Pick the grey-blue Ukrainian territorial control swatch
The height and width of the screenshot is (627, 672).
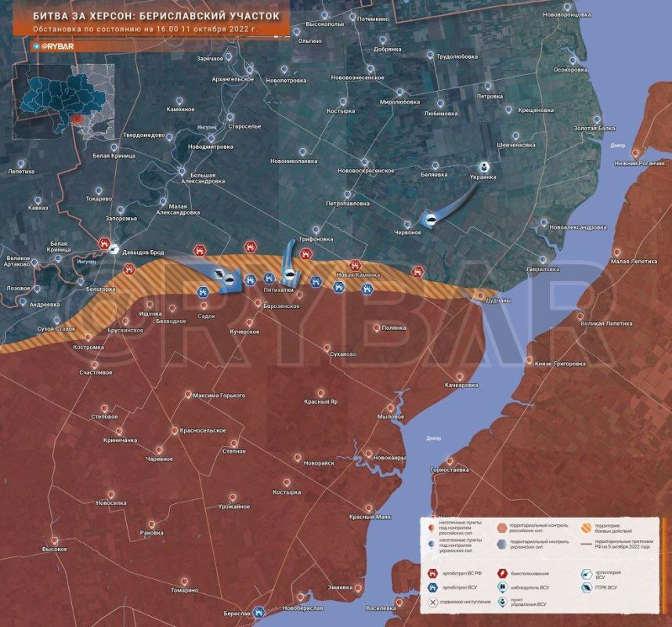[x=501, y=542]
